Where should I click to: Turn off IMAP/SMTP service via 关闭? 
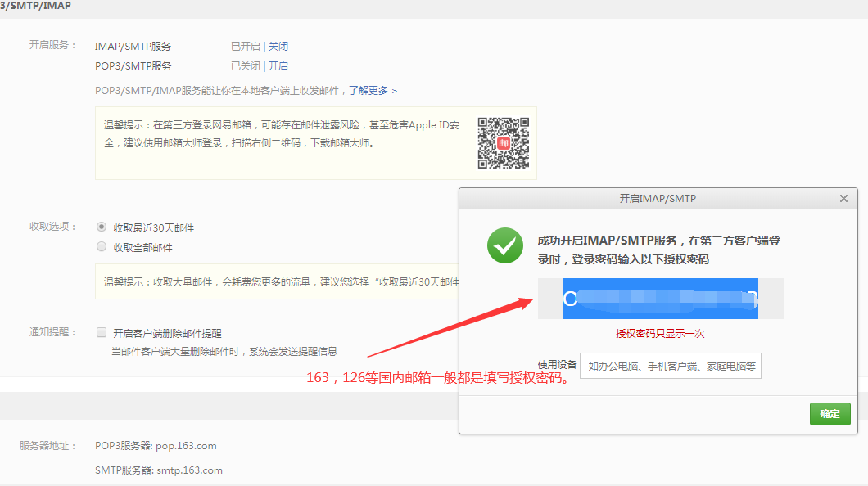[x=278, y=47]
